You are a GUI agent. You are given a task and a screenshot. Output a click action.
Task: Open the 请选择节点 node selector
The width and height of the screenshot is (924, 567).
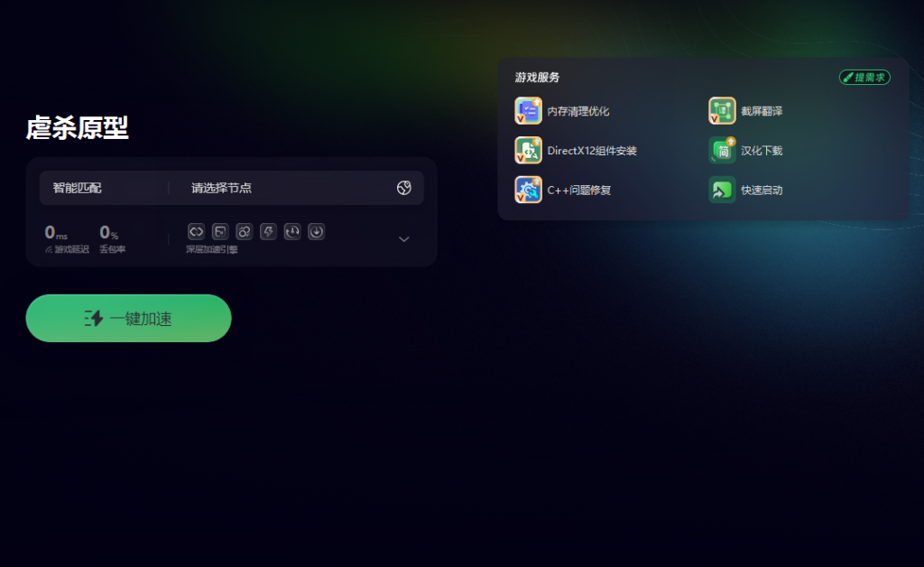(x=222, y=188)
